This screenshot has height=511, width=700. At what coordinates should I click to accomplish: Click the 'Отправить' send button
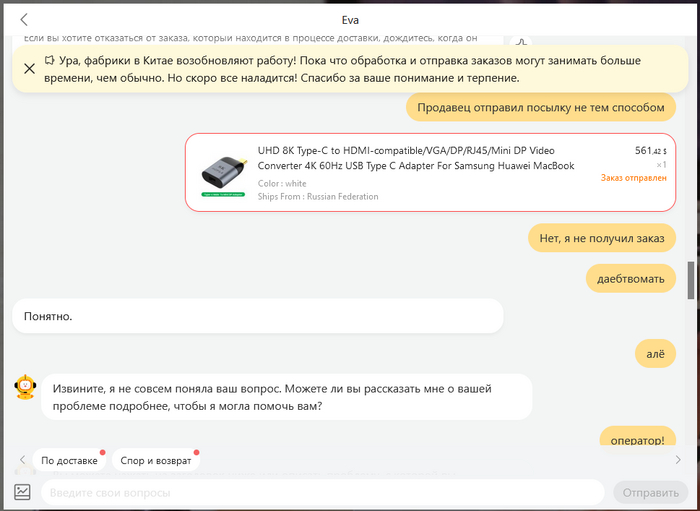650,493
